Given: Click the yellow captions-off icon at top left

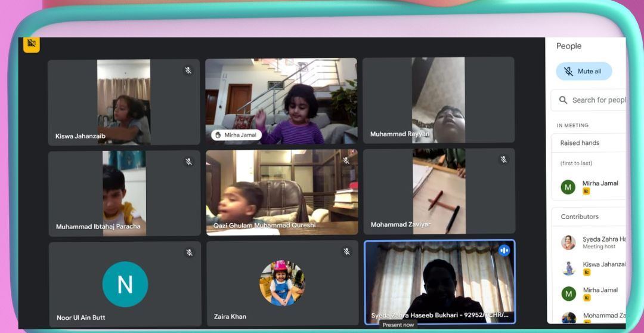Looking at the screenshot, I should pos(32,44).
